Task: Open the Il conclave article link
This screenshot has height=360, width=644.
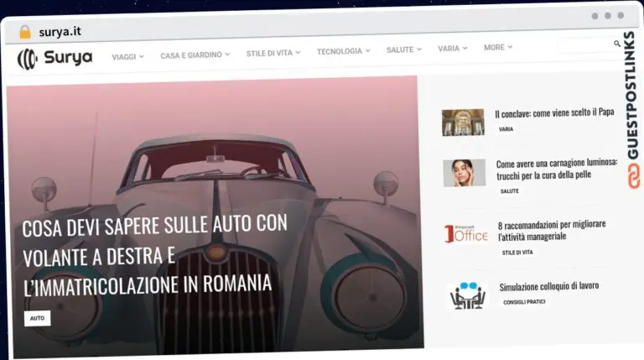Action: [x=554, y=113]
